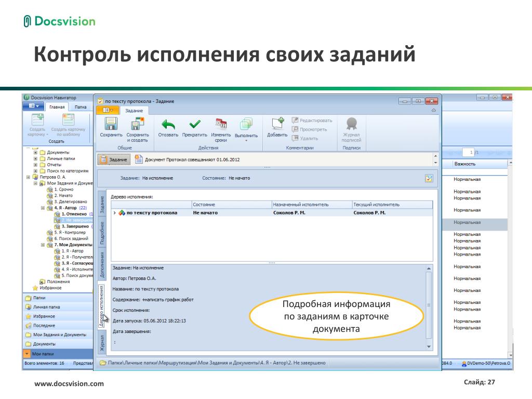Click the task checklist icon near Состояние
The width and height of the screenshot is (532, 399).
click(x=429, y=178)
